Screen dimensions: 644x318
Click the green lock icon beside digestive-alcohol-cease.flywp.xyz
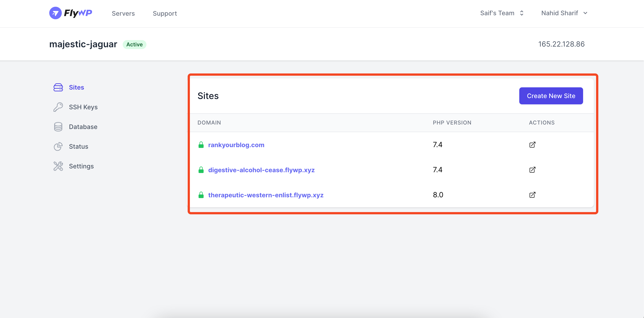click(201, 170)
